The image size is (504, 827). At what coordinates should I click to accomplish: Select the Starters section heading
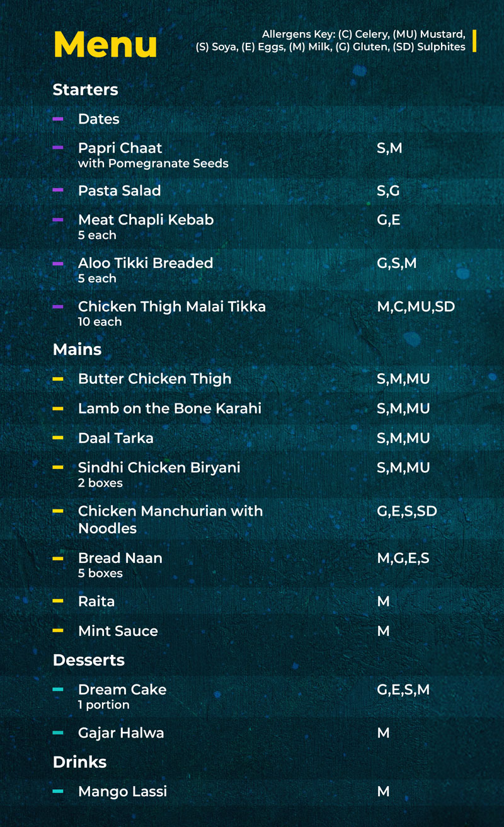click(x=85, y=90)
